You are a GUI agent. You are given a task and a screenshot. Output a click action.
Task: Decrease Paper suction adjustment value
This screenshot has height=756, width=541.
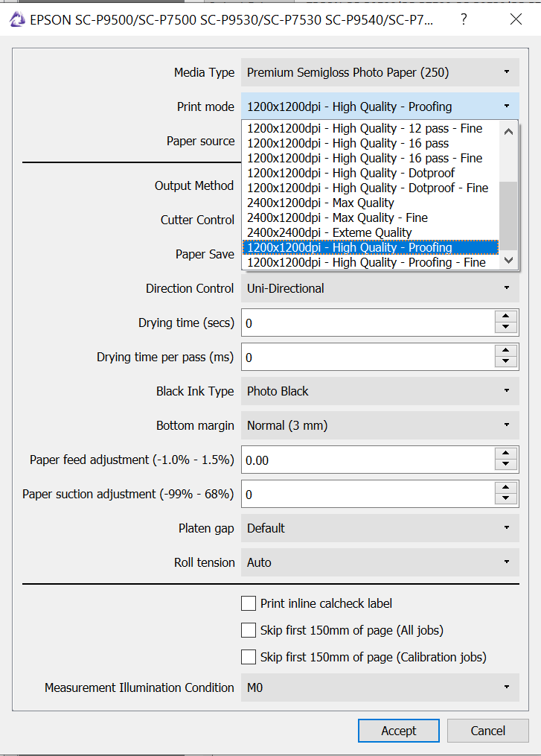click(x=506, y=499)
